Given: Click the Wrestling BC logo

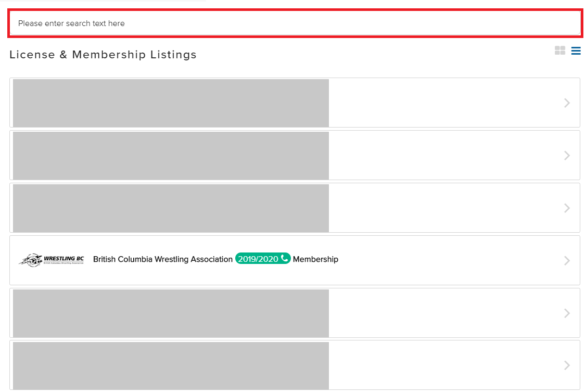Looking at the screenshot, I should tap(52, 260).
